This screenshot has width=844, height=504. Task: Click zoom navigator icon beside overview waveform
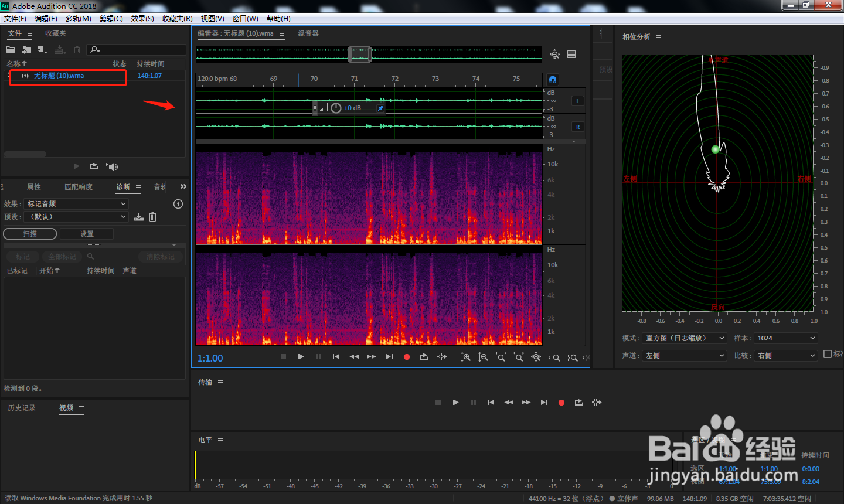pyautogui.click(x=554, y=55)
